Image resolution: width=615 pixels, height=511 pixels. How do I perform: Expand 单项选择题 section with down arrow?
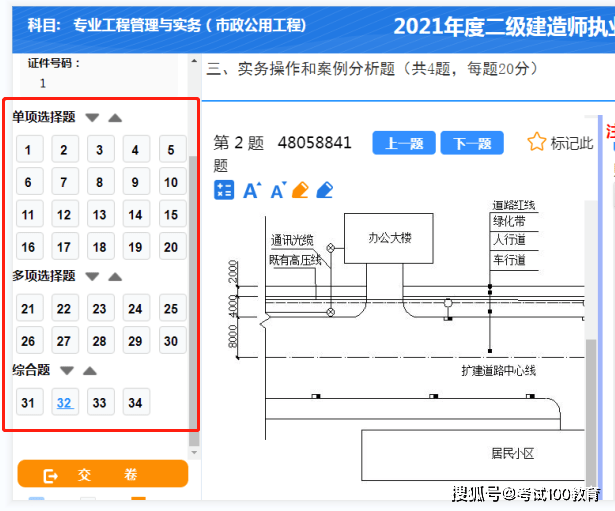[x=93, y=118]
